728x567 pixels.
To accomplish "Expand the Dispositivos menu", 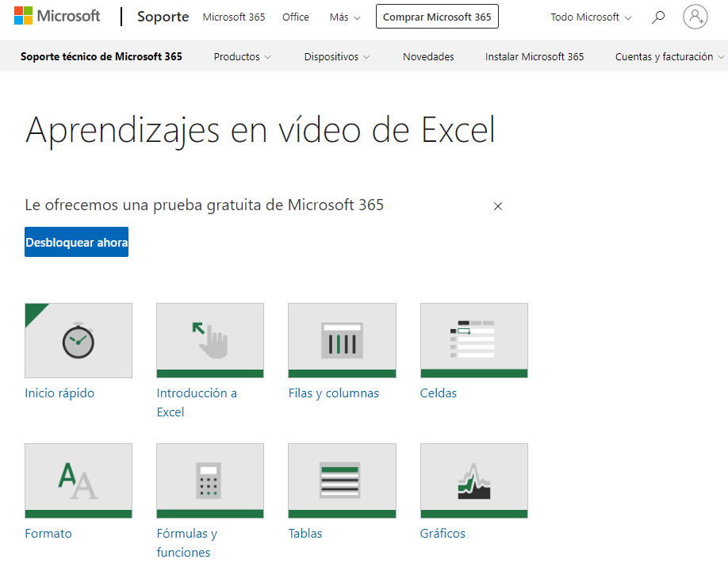I will point(336,56).
